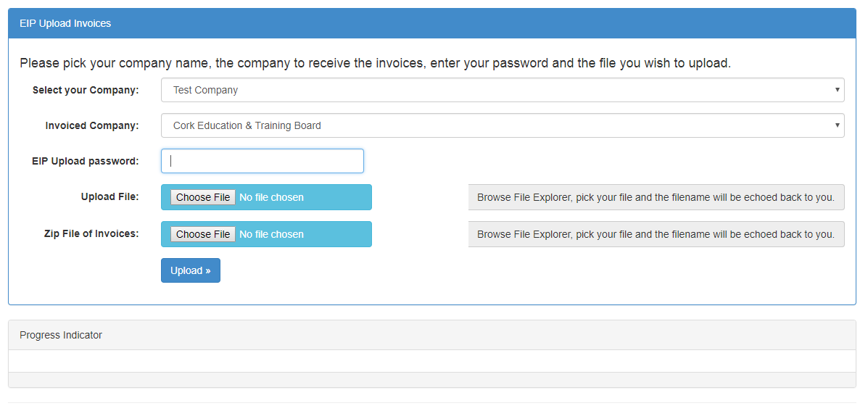Image resolution: width=868 pixels, height=419 pixels.
Task: Click Choose File for Zip File of Invoices
Action: [202, 234]
